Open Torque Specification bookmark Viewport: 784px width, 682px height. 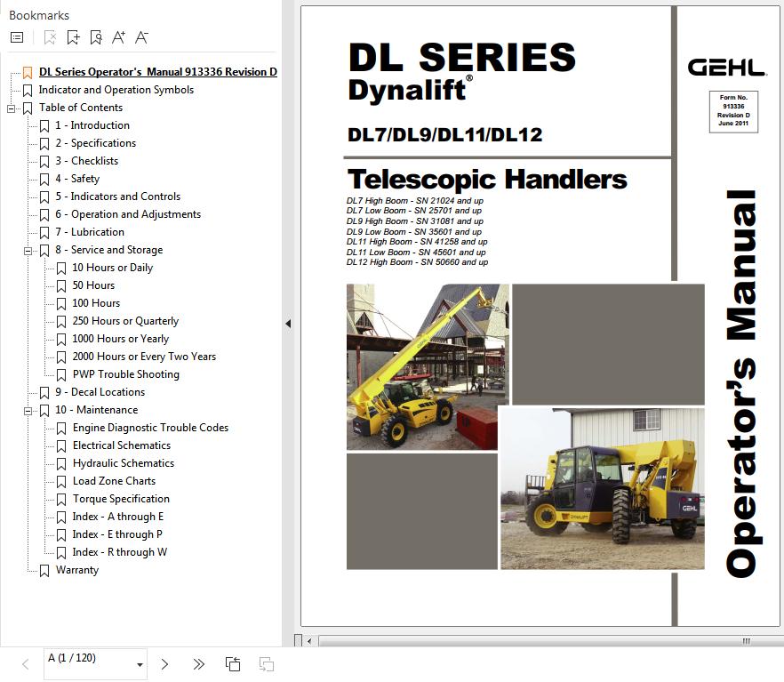(x=121, y=499)
